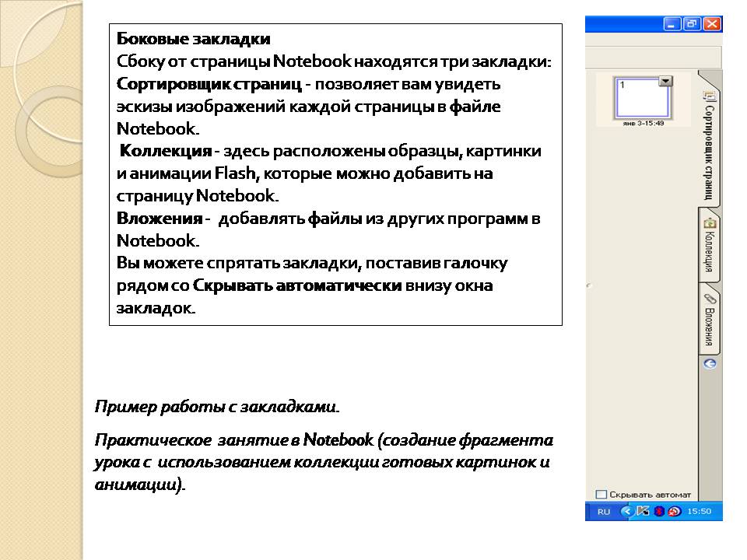Open the Сортировщик страниц side tab

tap(710, 143)
